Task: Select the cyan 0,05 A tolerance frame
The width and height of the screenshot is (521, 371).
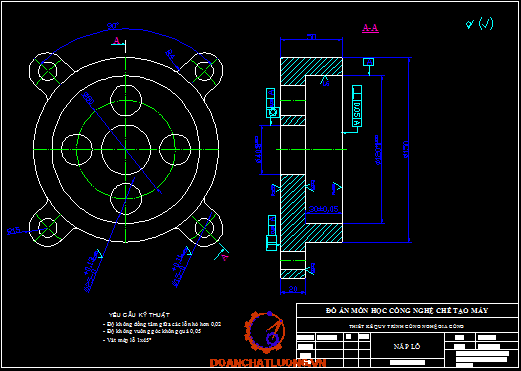Action: coord(357,106)
